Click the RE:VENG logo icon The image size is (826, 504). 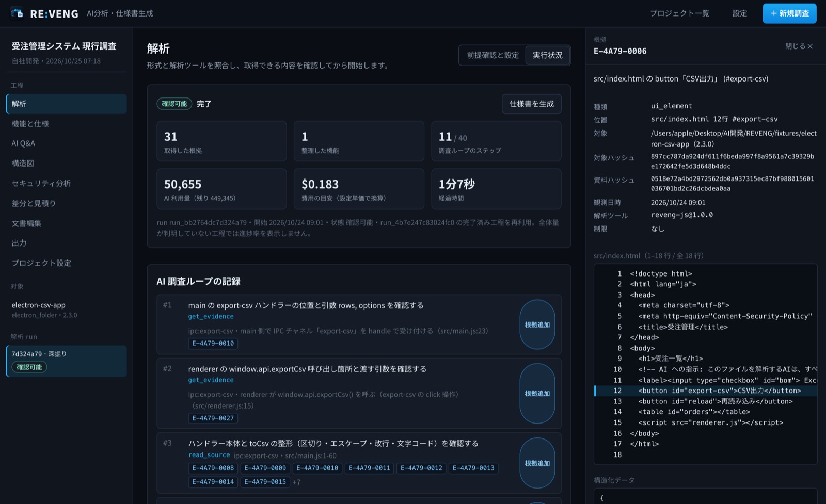[x=17, y=13]
